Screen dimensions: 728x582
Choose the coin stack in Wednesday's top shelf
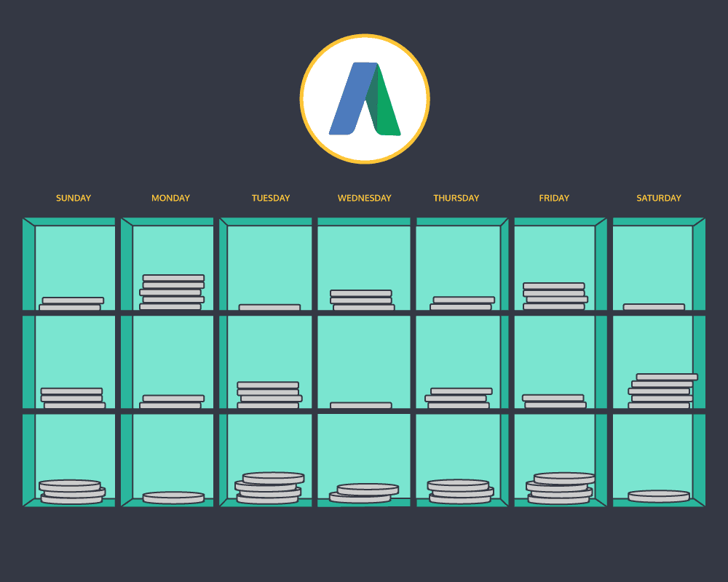point(362,300)
